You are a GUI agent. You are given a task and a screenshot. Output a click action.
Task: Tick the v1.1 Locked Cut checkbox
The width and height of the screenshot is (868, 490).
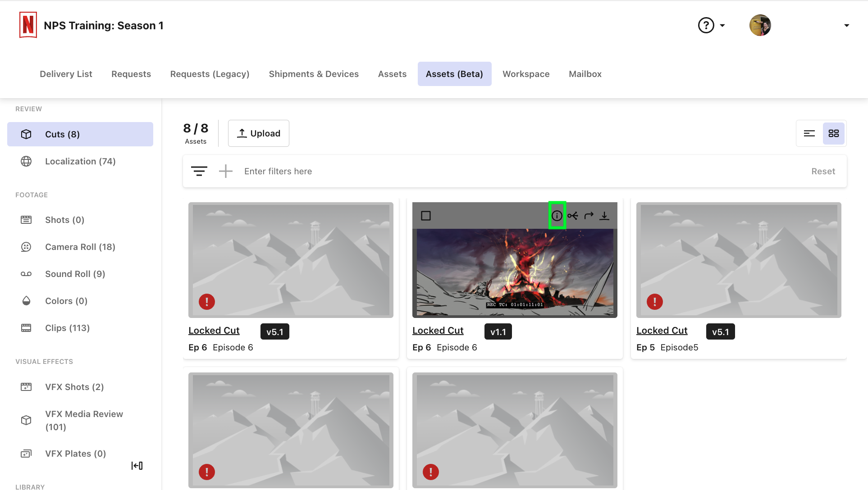click(426, 216)
